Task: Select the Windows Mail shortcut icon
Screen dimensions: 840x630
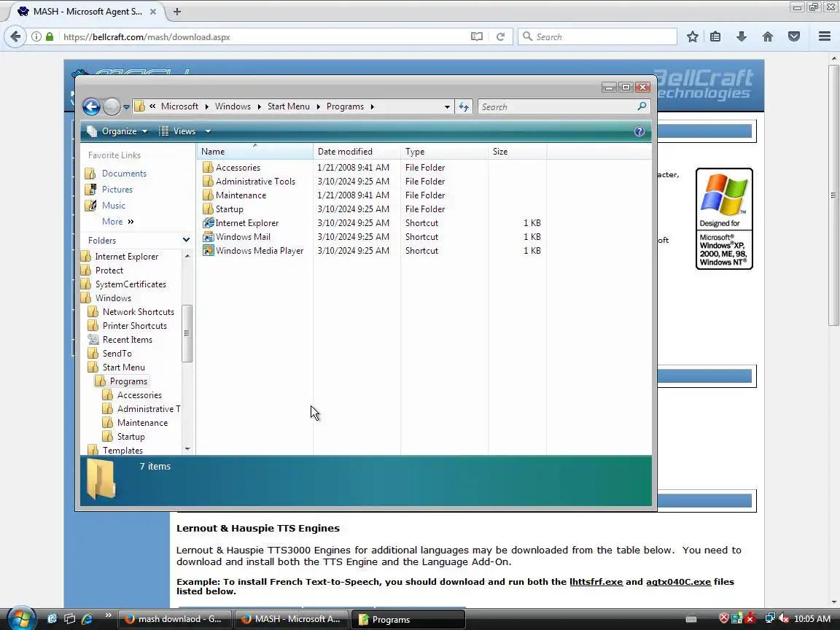Action: tap(208, 237)
